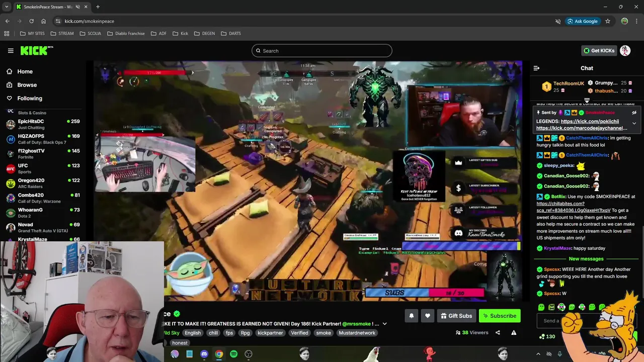
Task: Click the Get KICKs button
Action: 599,51
